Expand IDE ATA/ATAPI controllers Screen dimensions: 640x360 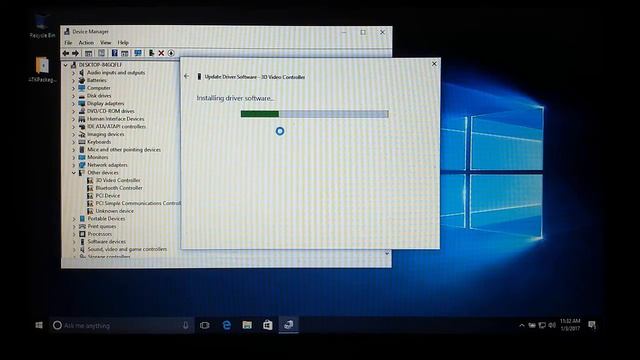74,127
